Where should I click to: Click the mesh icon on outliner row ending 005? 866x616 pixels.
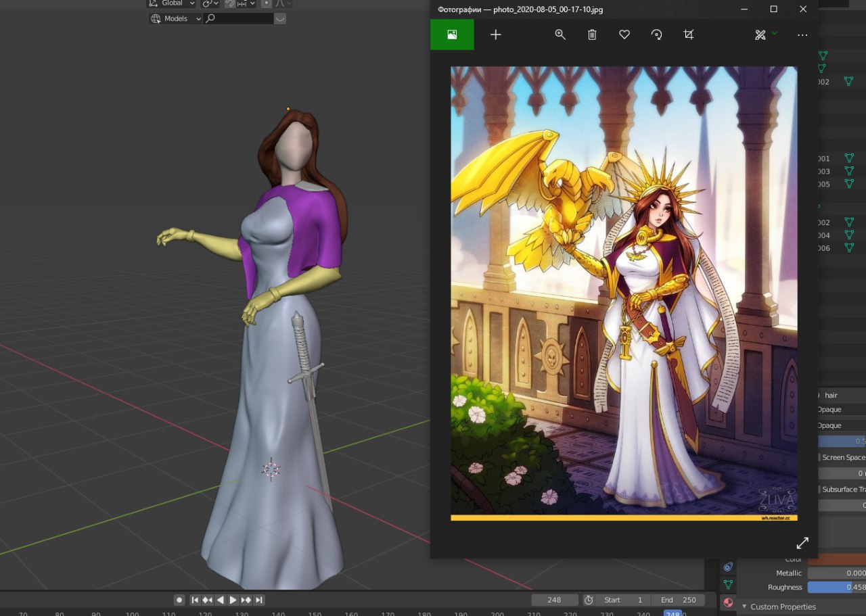click(x=848, y=184)
